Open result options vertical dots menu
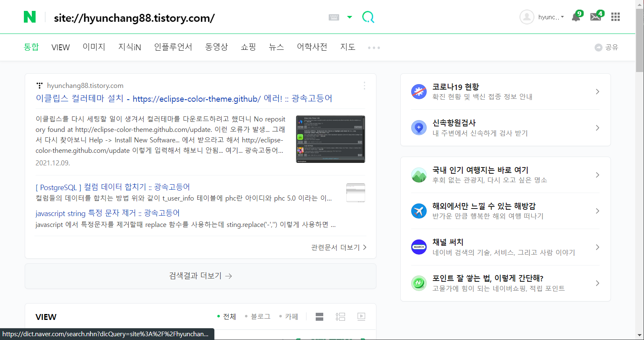Screen dimensions: 644x340 coord(364,85)
